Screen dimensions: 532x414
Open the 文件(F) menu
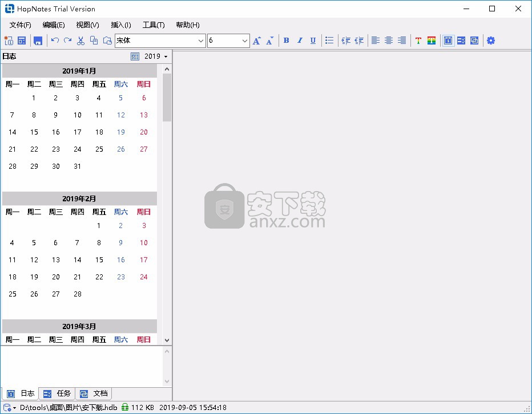(21, 25)
